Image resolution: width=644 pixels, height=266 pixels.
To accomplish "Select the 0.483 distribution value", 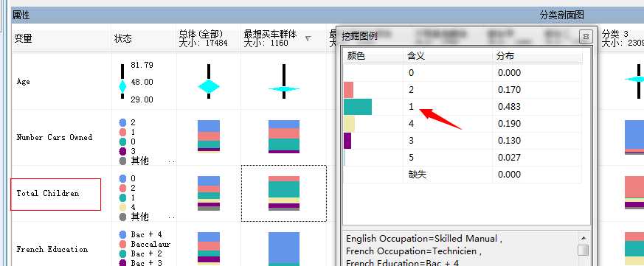I will 509,107.
